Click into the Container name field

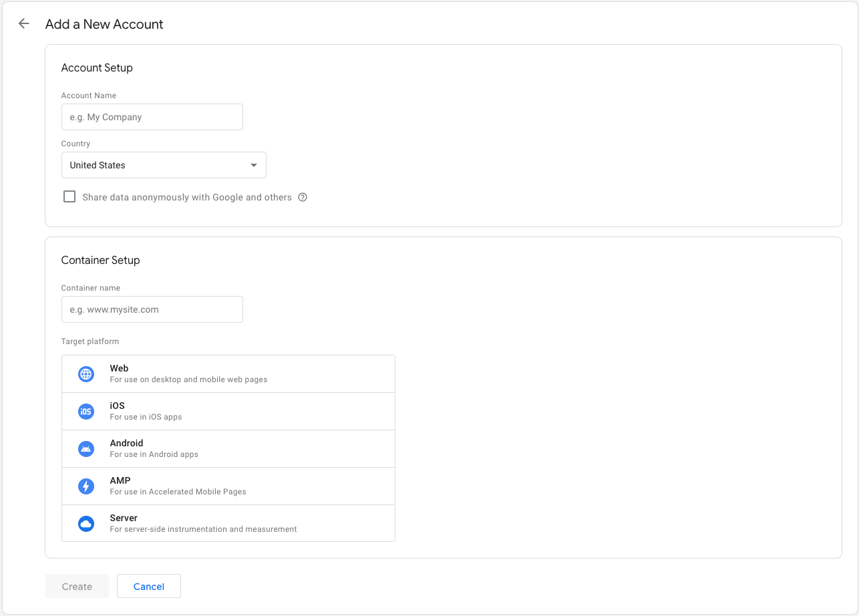point(152,309)
